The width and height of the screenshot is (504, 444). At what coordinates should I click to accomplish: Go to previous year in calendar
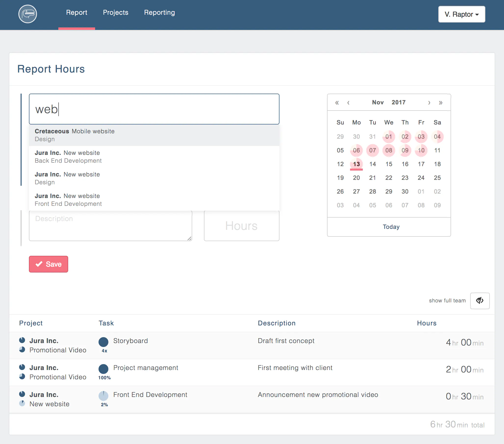coord(337,102)
